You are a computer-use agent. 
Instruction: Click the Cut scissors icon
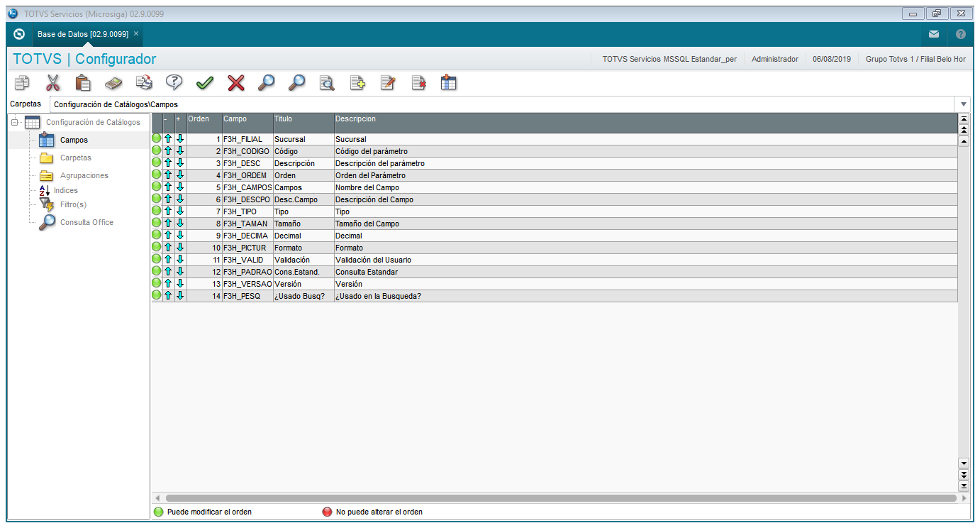52,83
